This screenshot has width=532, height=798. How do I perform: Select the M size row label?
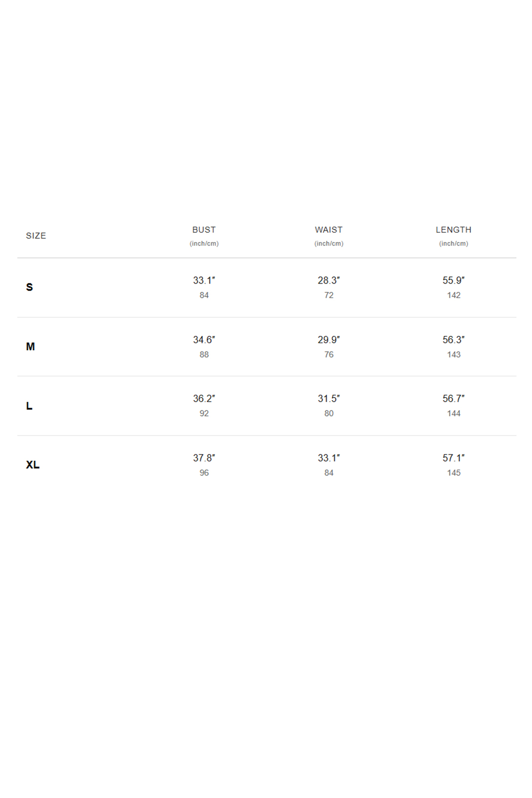point(30,347)
